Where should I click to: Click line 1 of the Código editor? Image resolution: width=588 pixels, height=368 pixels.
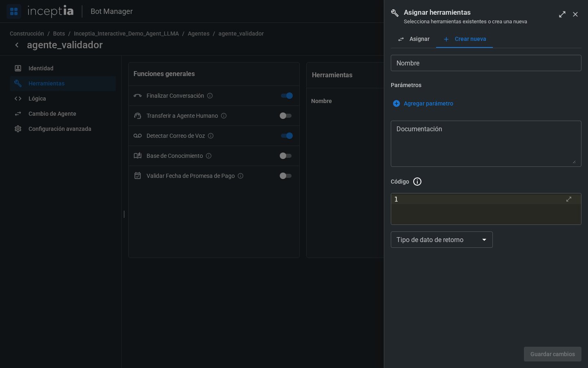486,199
